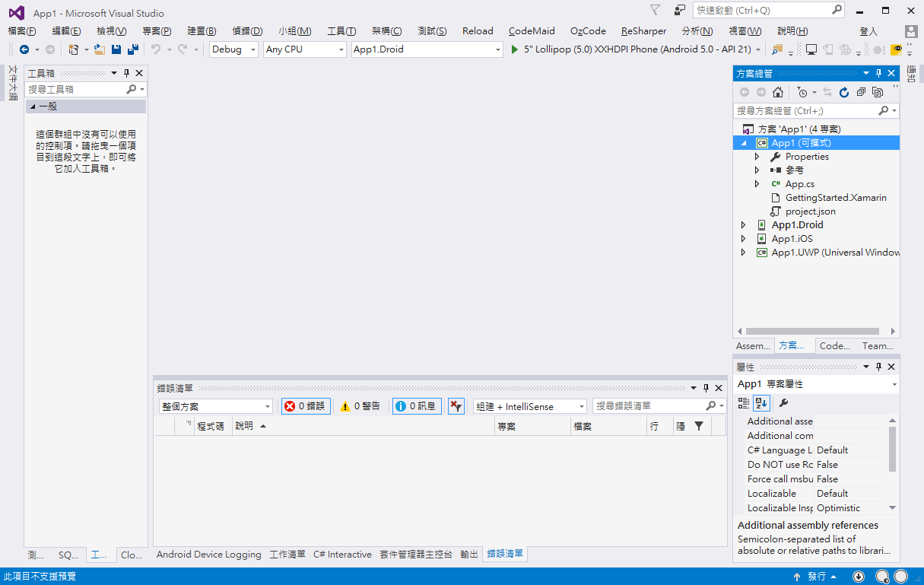This screenshot has width=924, height=585.
Task: Click the Property Pages wrench icon
Action: pyautogui.click(x=783, y=402)
